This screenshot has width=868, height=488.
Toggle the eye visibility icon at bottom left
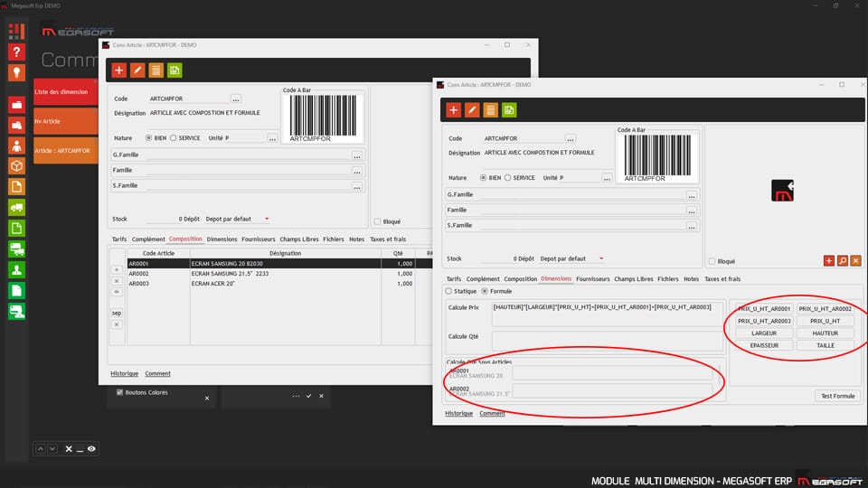(x=91, y=448)
